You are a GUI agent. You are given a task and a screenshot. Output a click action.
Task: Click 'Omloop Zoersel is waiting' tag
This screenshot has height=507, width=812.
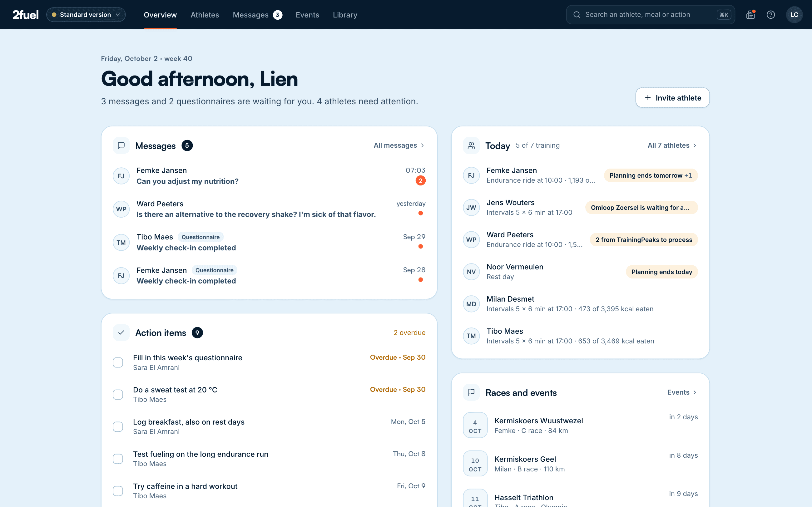(x=641, y=208)
